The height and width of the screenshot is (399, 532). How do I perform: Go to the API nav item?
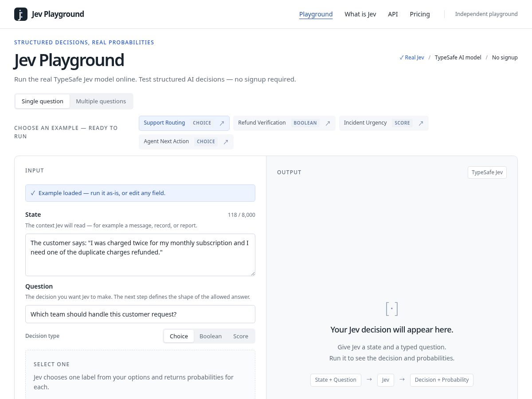pyautogui.click(x=393, y=14)
